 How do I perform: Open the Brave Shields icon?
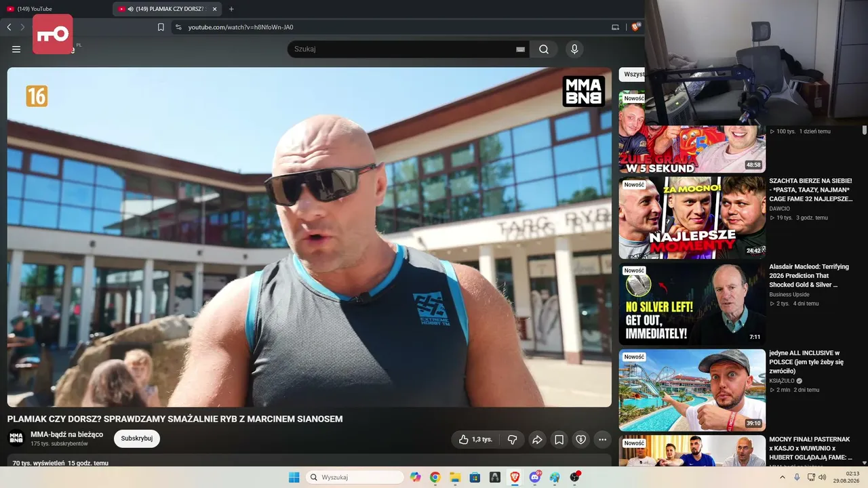pyautogui.click(x=635, y=27)
